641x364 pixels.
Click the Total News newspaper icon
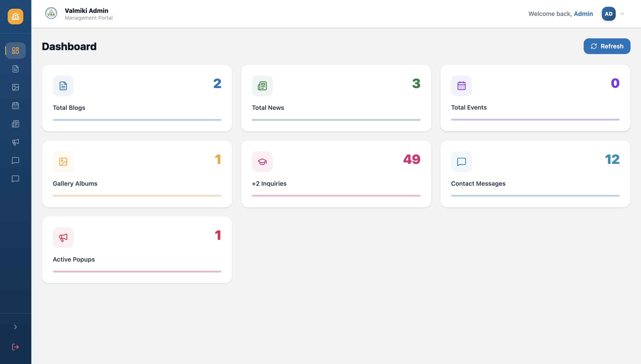tap(262, 86)
